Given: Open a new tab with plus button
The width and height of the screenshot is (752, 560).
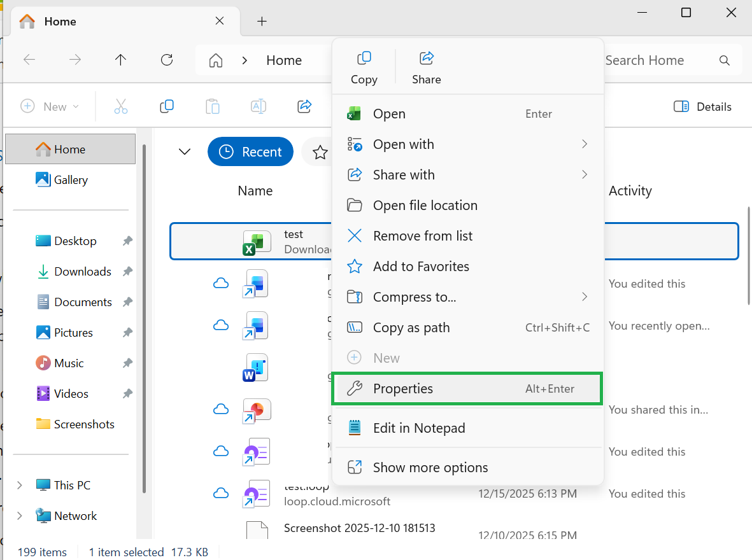Looking at the screenshot, I should click(x=262, y=21).
